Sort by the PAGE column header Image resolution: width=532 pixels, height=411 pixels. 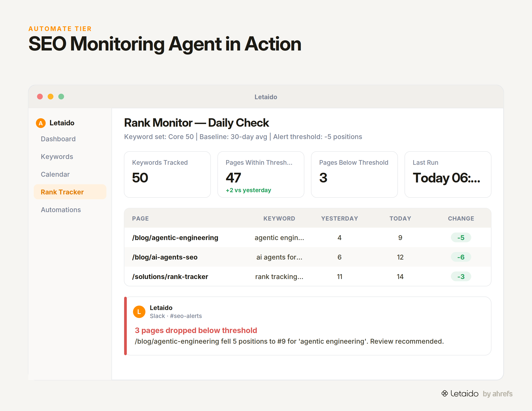pos(140,219)
